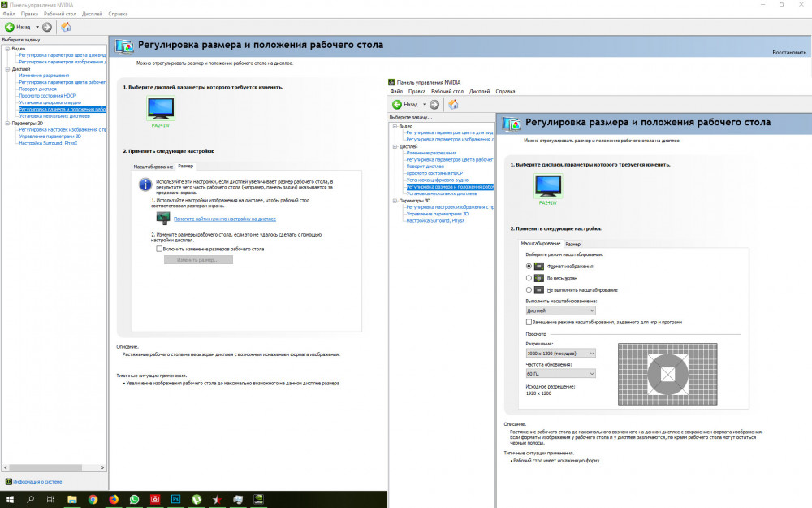Enable 'Включить изменение размеров рабочего стола' checkbox

coord(159,249)
